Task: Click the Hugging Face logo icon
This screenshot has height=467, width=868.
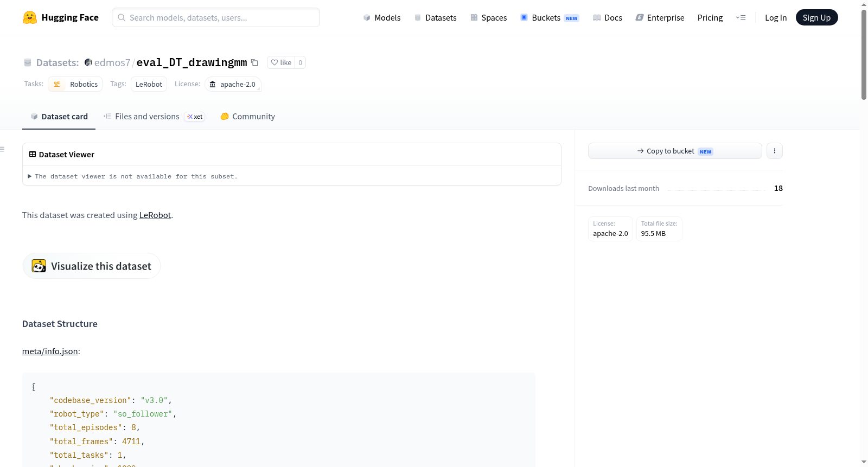Action: pos(30,17)
